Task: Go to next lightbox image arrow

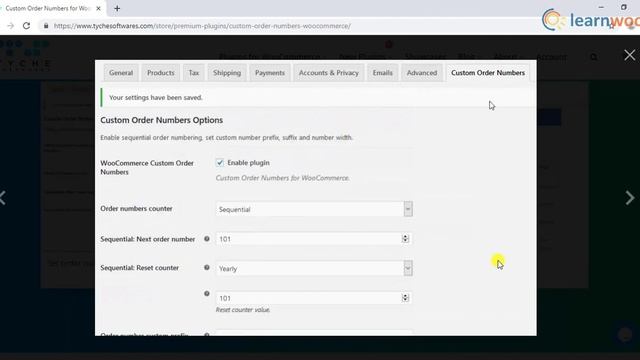Action: tap(630, 198)
